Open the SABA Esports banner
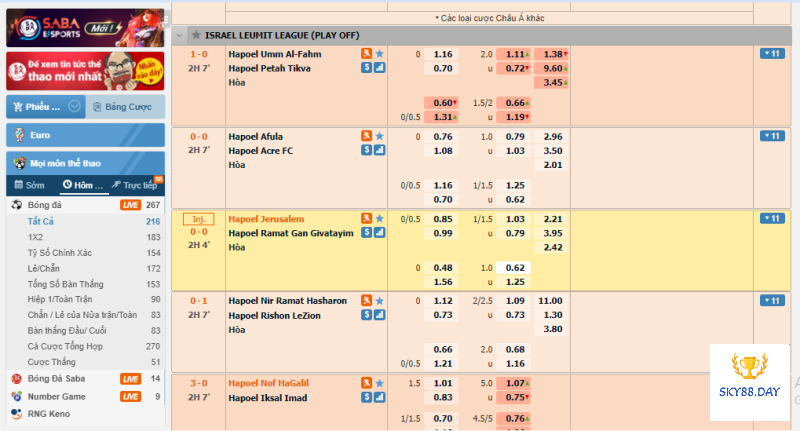The width and height of the screenshot is (800, 431). [x=84, y=27]
